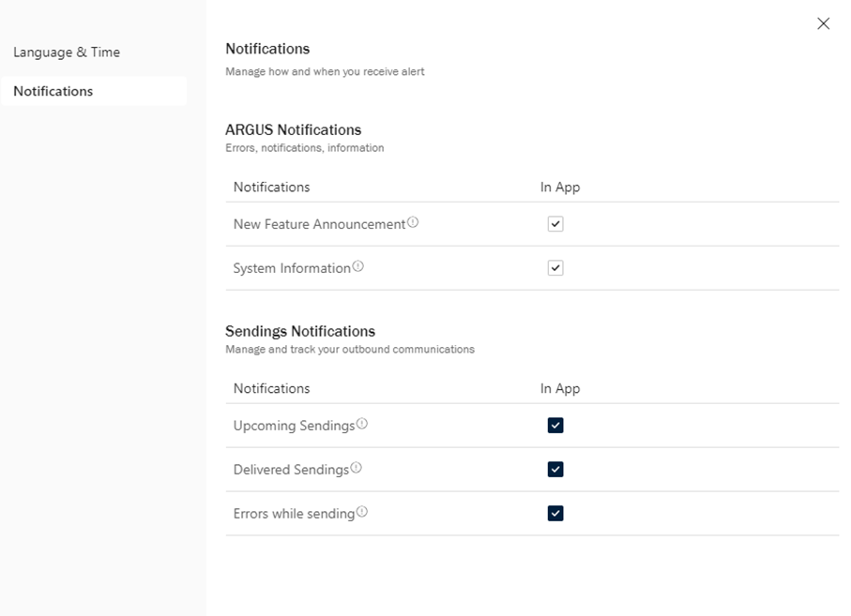Click info icon next to System Information
This screenshot has width=851, height=616.
coord(358,267)
